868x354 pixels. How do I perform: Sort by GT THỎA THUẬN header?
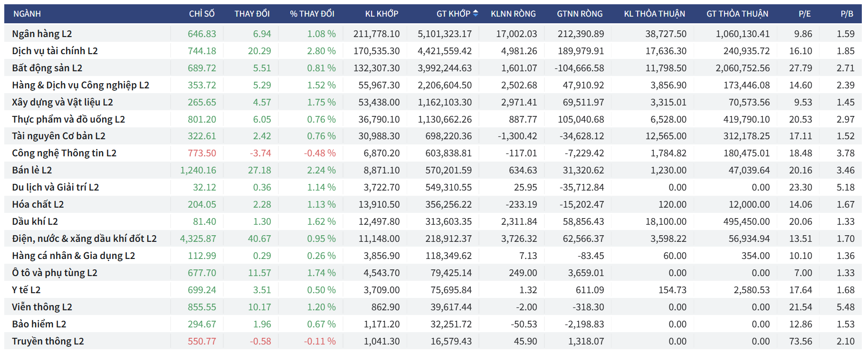[x=737, y=14]
